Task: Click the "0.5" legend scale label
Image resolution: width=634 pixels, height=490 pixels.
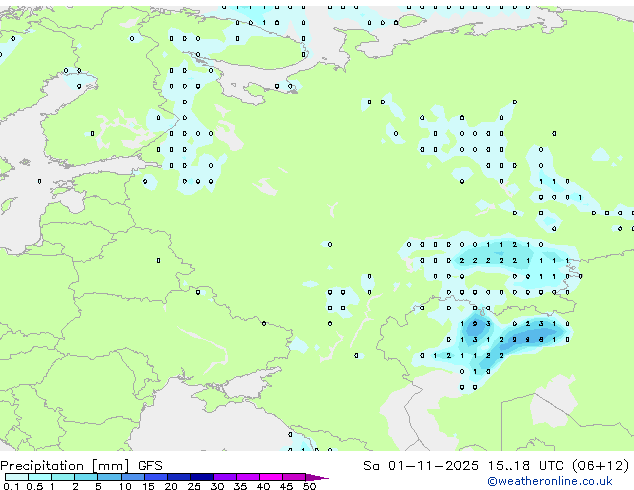Action: pyautogui.click(x=34, y=486)
